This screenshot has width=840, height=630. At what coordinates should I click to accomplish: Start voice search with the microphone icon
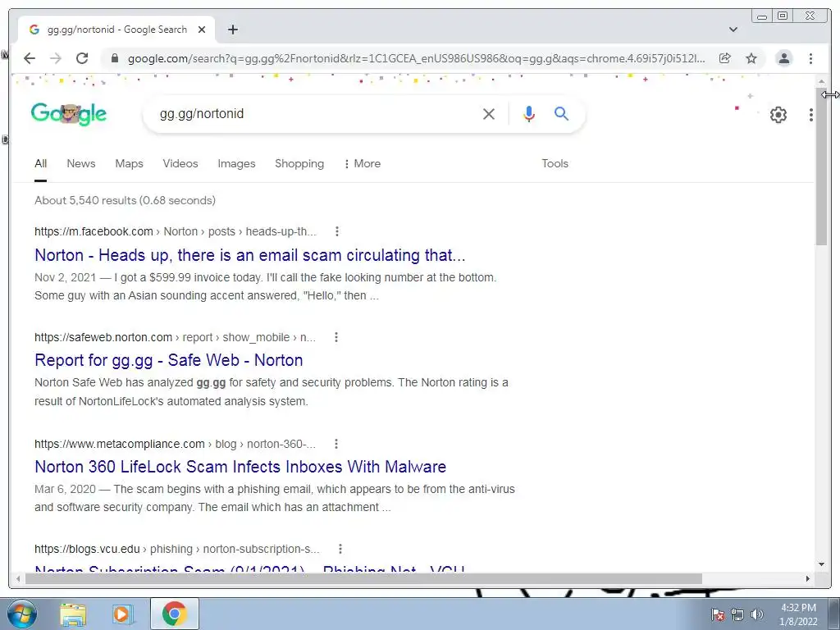click(529, 113)
